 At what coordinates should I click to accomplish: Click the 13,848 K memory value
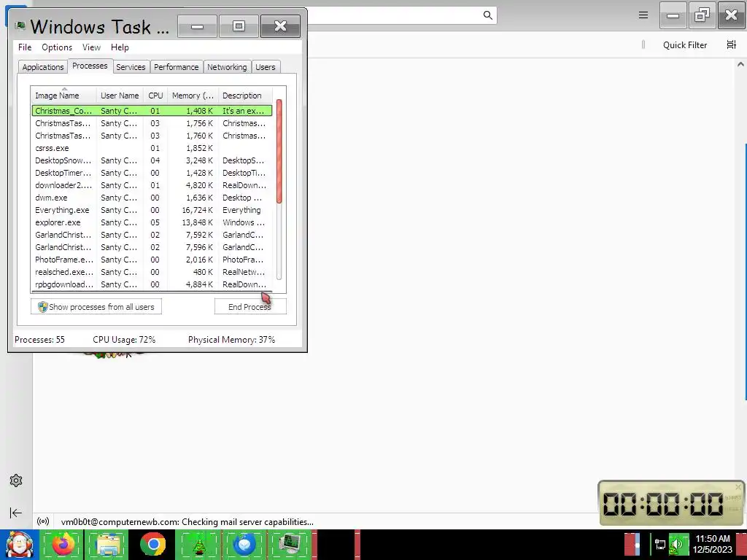(x=197, y=222)
